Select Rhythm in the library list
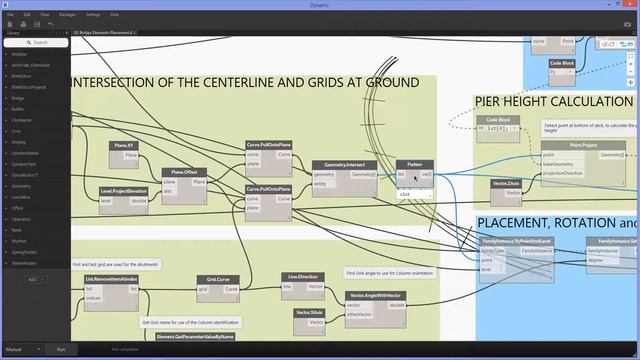Image resolution: width=640 pixels, height=360 pixels. pyautogui.click(x=19, y=241)
